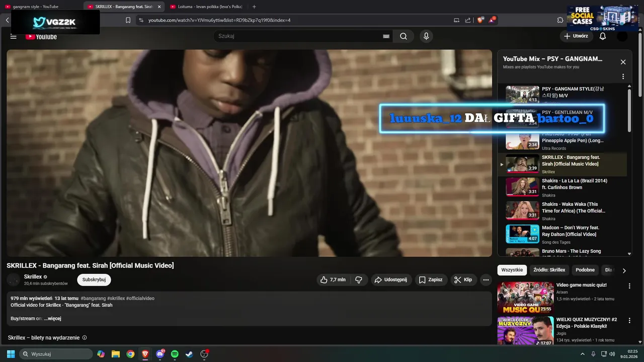Viewport: 644px width, 362px height.
Task: Play Shakira - Waka Waka playlist item
Action: pyautogui.click(x=562, y=211)
